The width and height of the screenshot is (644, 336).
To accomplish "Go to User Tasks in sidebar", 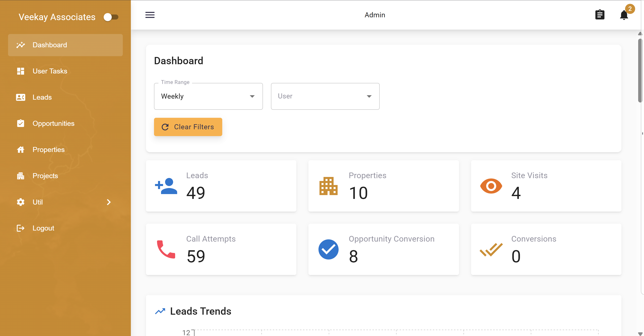I will pos(50,71).
